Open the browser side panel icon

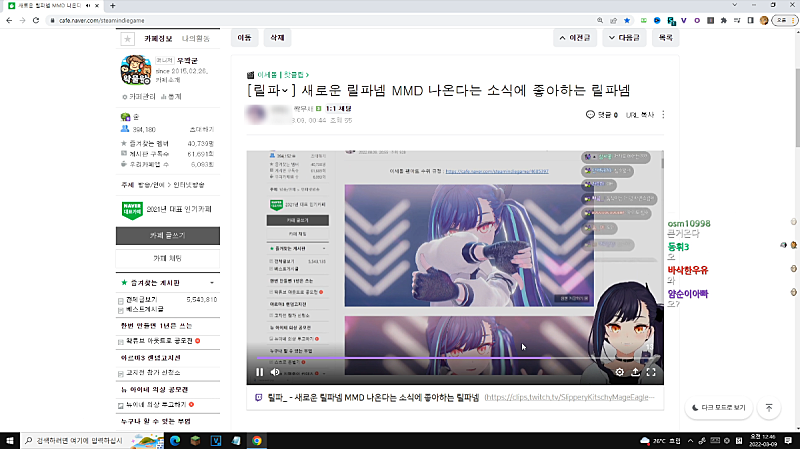tap(751, 20)
